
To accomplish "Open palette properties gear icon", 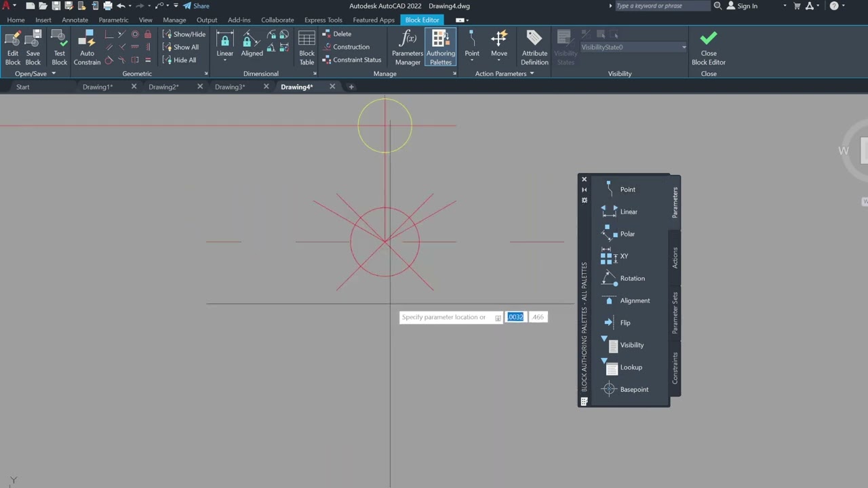I will [584, 201].
